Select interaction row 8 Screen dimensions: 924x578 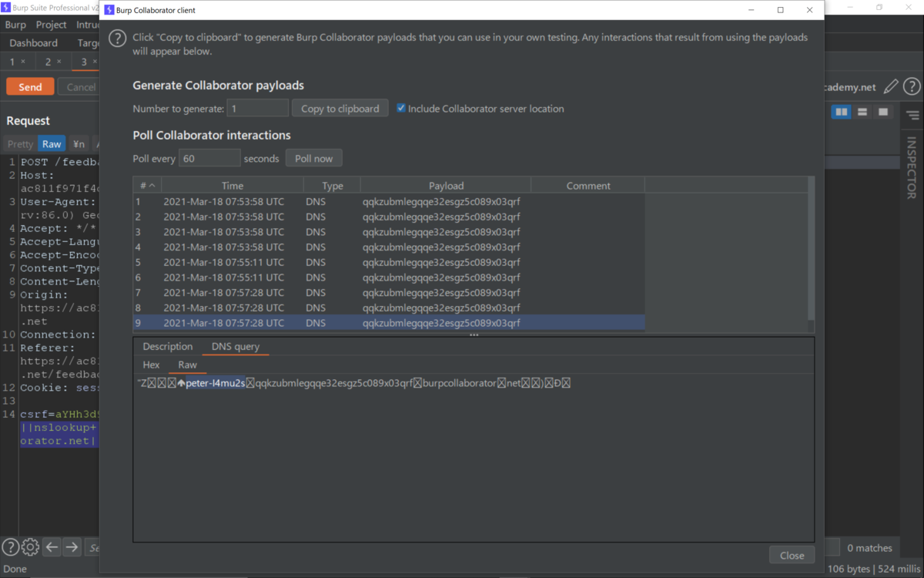pos(389,307)
